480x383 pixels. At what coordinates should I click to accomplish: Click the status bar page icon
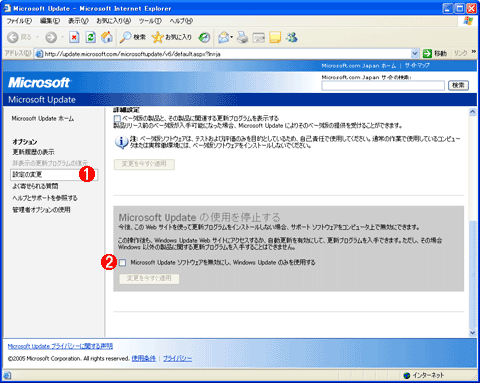7,376
